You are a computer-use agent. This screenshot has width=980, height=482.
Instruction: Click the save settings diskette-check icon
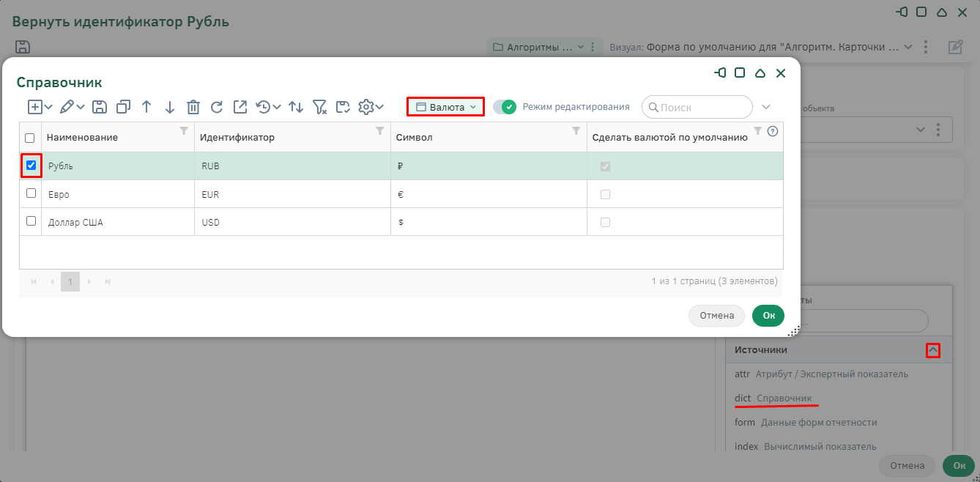343,107
